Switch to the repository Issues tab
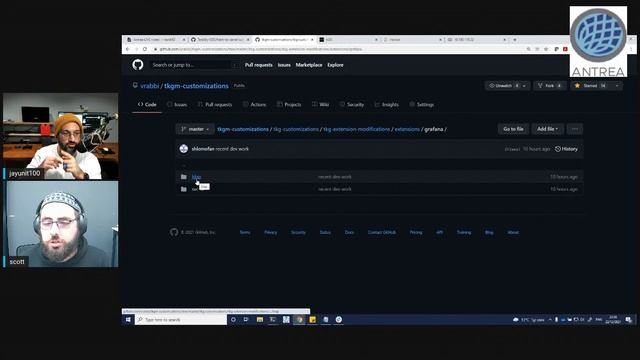 [x=177, y=104]
